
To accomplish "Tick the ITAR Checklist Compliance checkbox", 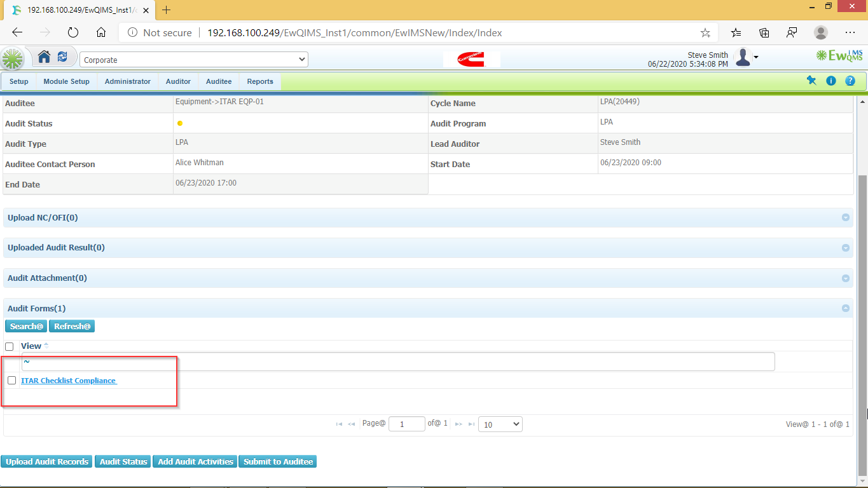I will [x=11, y=380].
